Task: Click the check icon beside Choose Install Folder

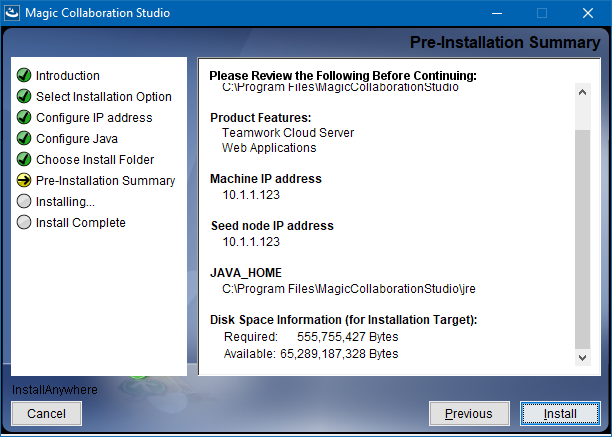Action: (24, 160)
